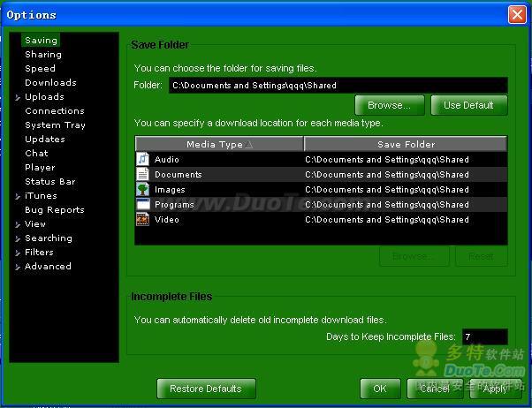The height and width of the screenshot is (408, 532).
Task: Open the Updates options page
Action: click(x=45, y=140)
